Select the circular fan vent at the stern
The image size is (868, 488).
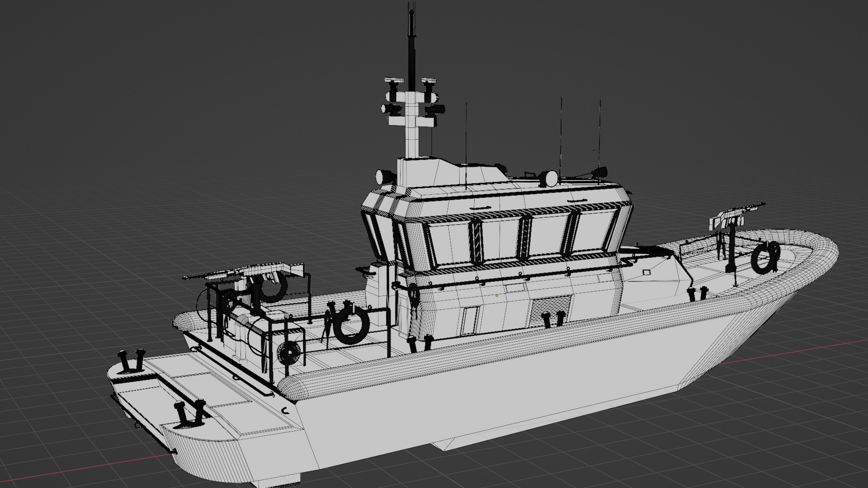click(289, 352)
